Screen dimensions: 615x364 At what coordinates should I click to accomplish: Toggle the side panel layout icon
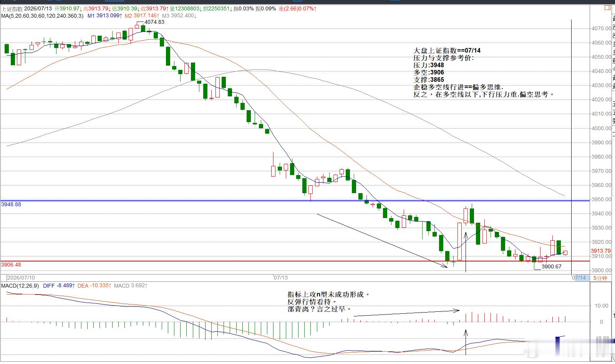pos(607,8)
